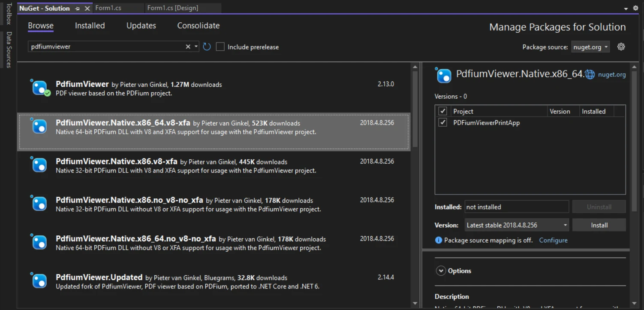Screen dimensions: 644x310
Task: Open the Version dropdown for Latest stable
Action: (517, 225)
